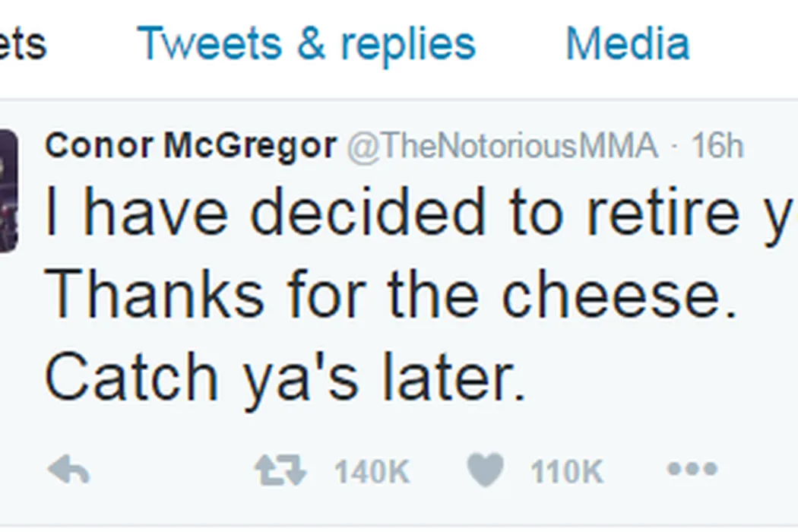
Task: Click the @TheNotoriousMMA handle
Action: pyautogui.click(x=502, y=146)
